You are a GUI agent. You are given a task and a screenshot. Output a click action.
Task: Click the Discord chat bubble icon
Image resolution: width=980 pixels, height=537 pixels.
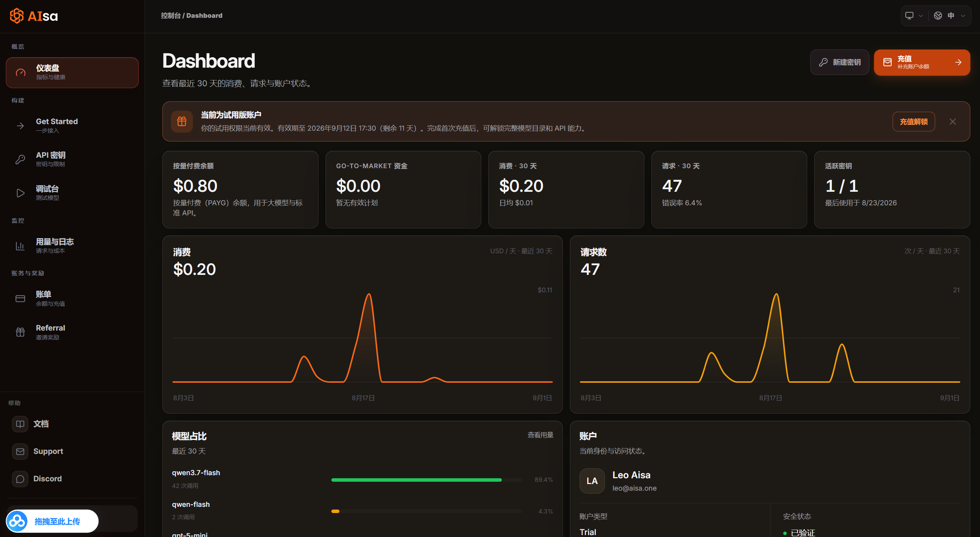tap(20, 479)
